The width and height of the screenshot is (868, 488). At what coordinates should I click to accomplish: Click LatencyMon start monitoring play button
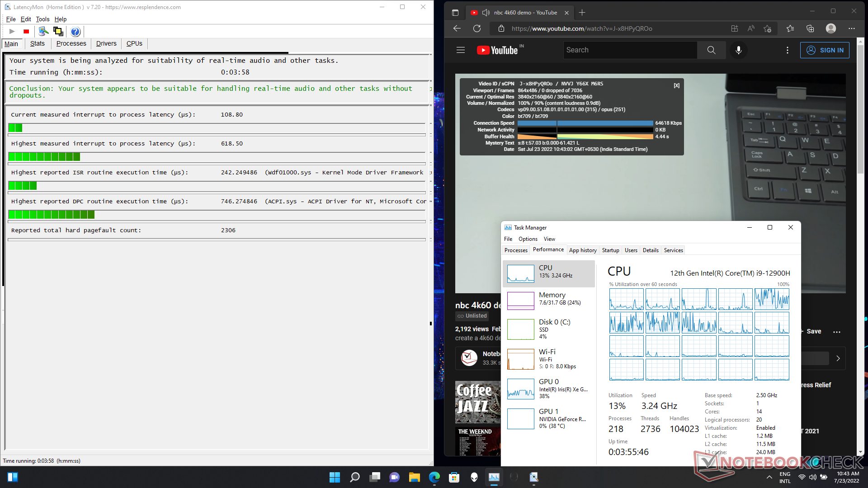click(12, 31)
